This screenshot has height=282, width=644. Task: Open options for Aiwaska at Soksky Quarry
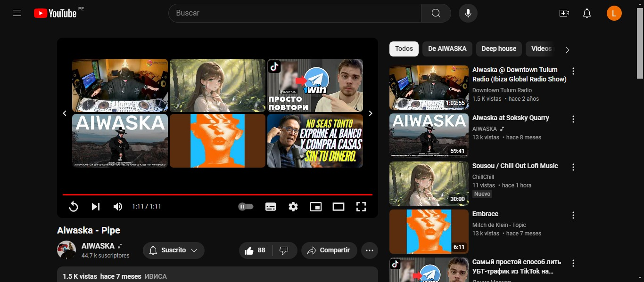tap(573, 119)
